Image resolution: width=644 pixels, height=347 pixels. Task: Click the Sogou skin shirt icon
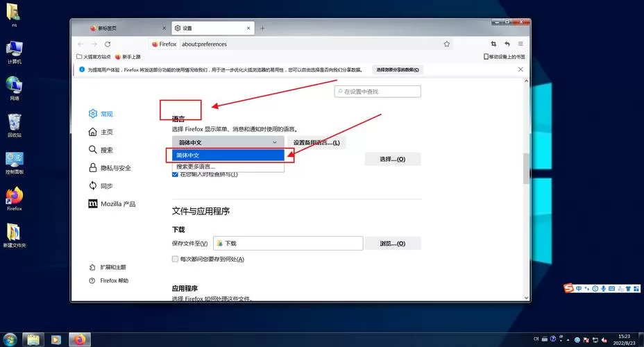tap(628, 289)
